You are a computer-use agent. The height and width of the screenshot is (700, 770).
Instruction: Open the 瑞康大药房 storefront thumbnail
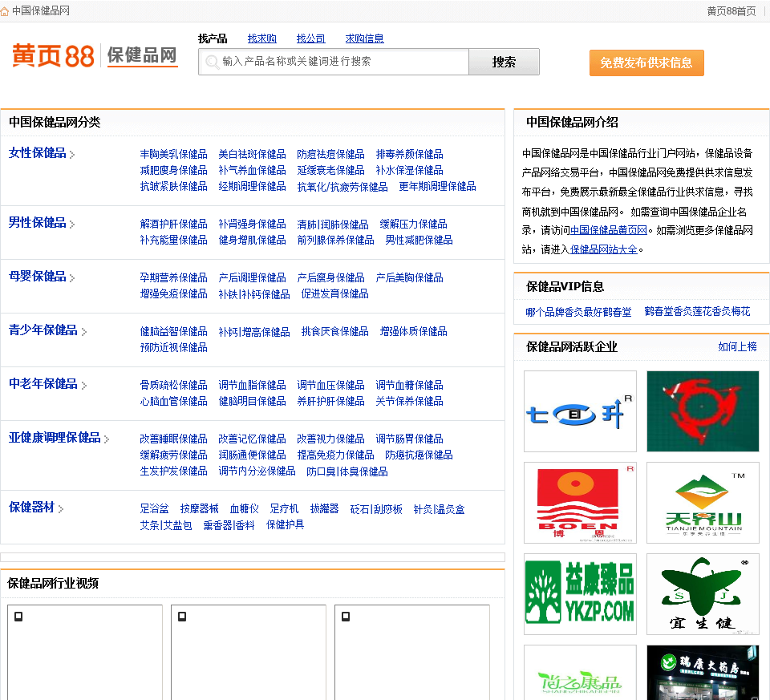pyautogui.click(x=703, y=673)
